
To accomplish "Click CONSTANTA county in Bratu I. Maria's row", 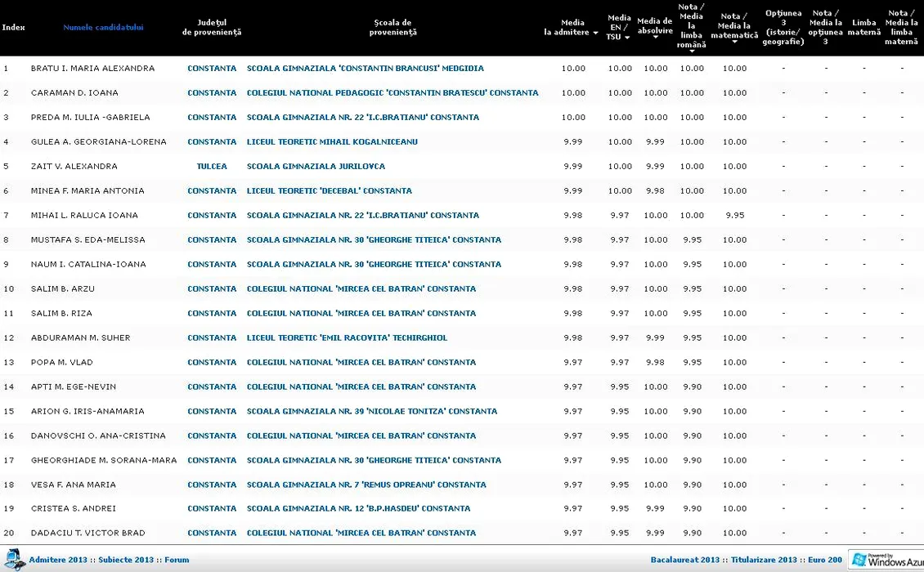I will [x=212, y=69].
